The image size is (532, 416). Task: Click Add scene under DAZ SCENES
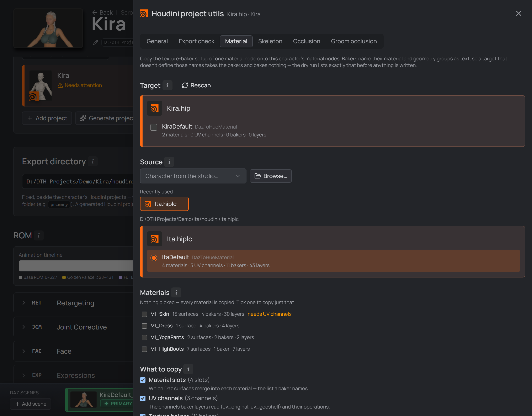tap(31, 404)
